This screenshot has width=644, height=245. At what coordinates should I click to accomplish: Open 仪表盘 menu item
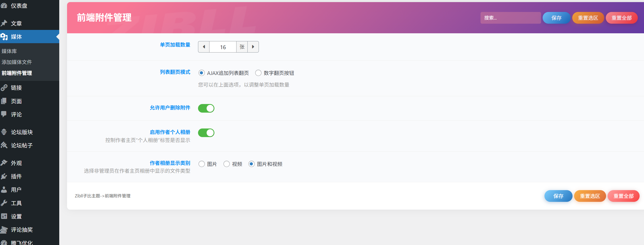click(30, 6)
